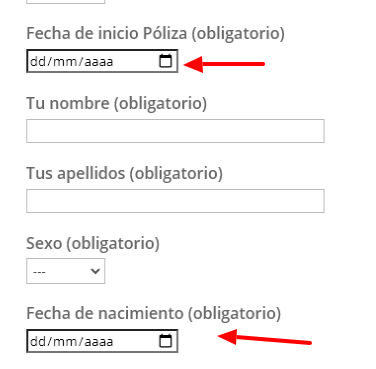The height and width of the screenshot is (369, 376).
Task: Click the Tu nombre (obligatorio) label
Action: [x=117, y=104]
